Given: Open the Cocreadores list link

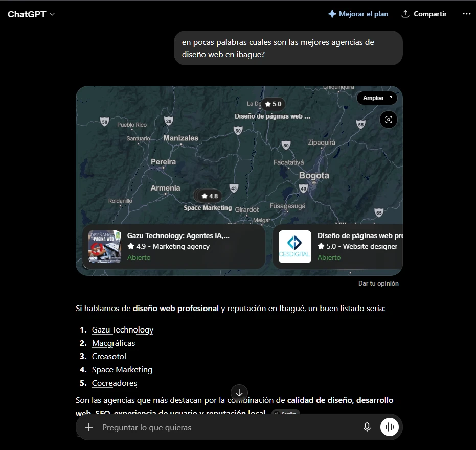Looking at the screenshot, I should (x=115, y=383).
